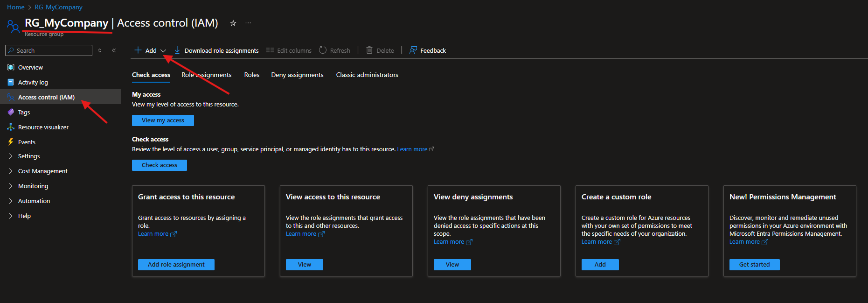Select Tags in the left menu

tap(61, 112)
